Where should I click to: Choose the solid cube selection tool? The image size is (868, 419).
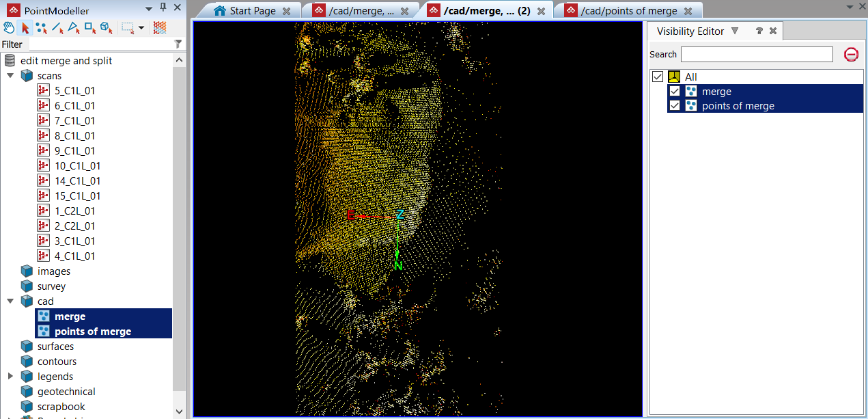click(106, 28)
